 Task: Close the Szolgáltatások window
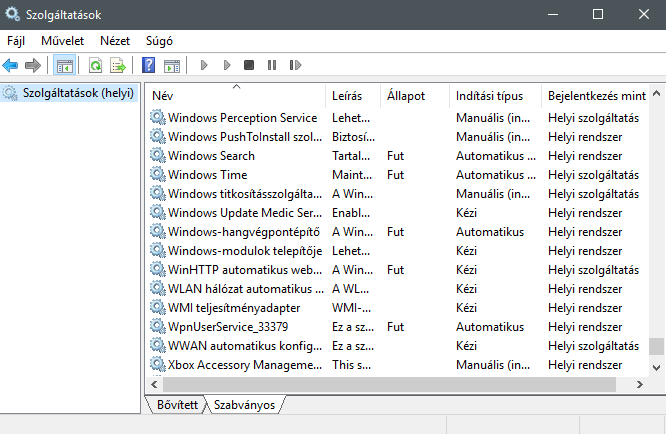[x=643, y=14]
